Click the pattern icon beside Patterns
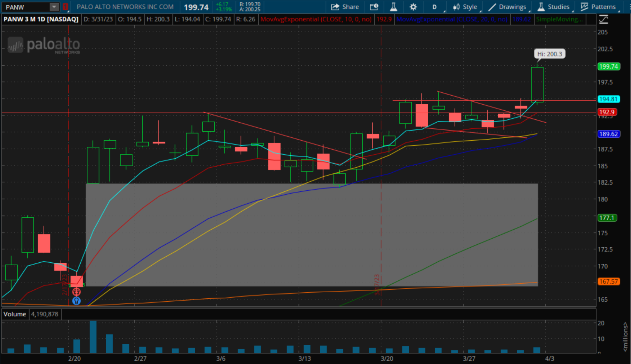The image size is (631, 364). click(x=584, y=7)
